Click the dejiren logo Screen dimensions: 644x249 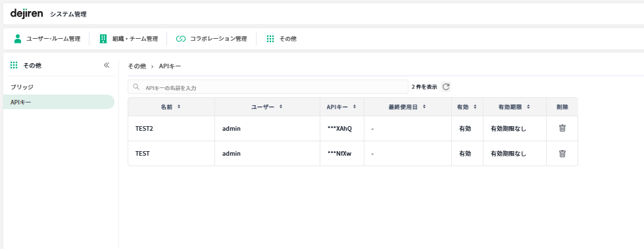point(27,14)
